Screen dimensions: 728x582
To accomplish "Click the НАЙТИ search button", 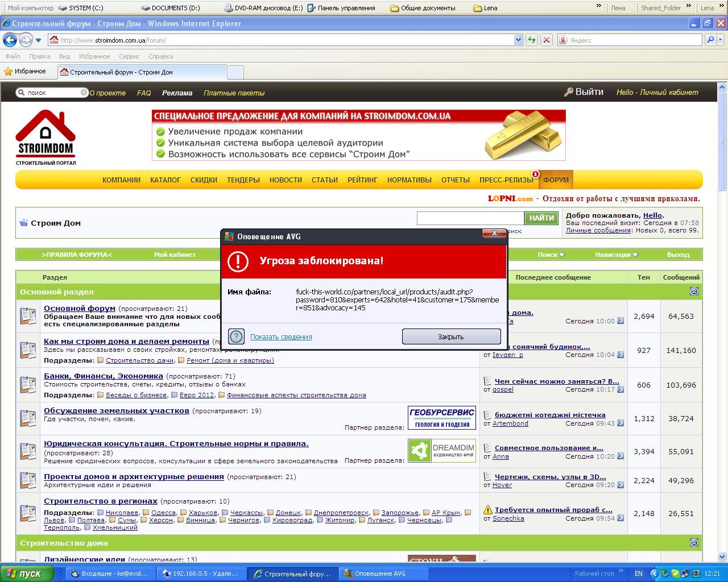I will (541, 218).
